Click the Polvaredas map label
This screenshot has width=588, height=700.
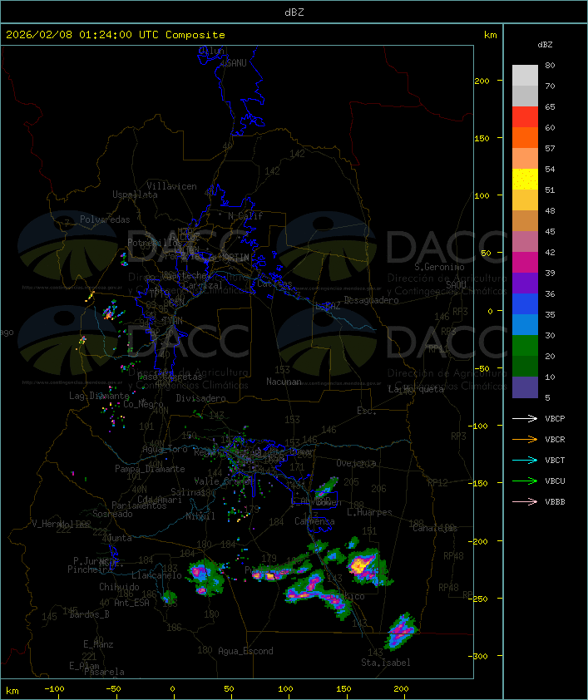pos(105,219)
